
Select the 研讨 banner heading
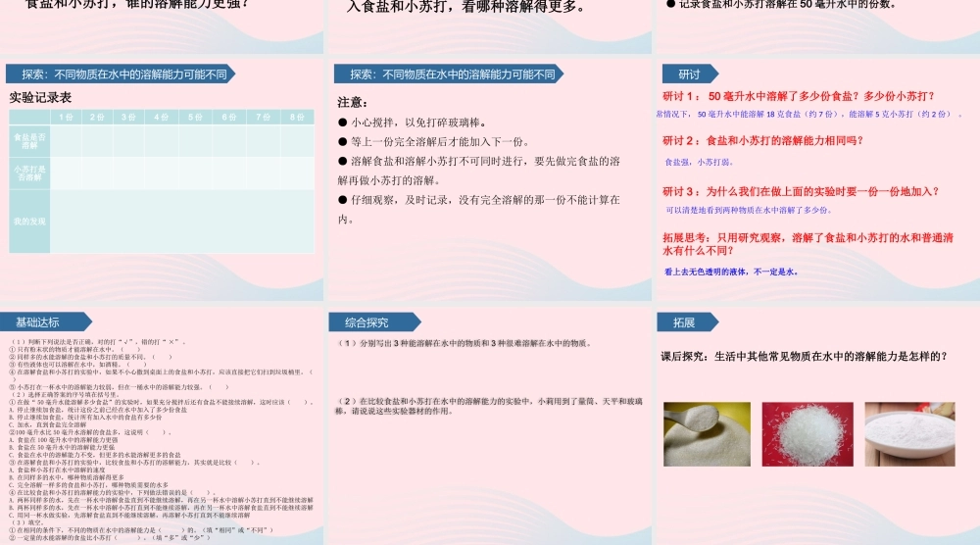[689, 74]
